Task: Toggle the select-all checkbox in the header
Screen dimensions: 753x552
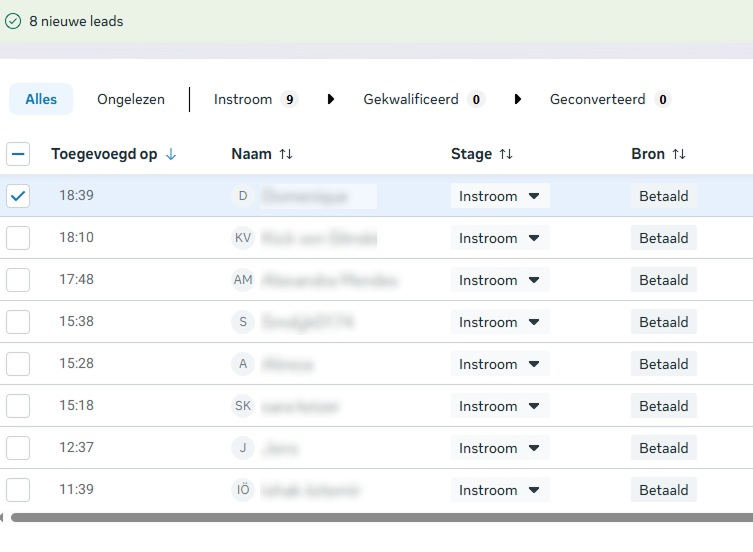Action: click(18, 154)
